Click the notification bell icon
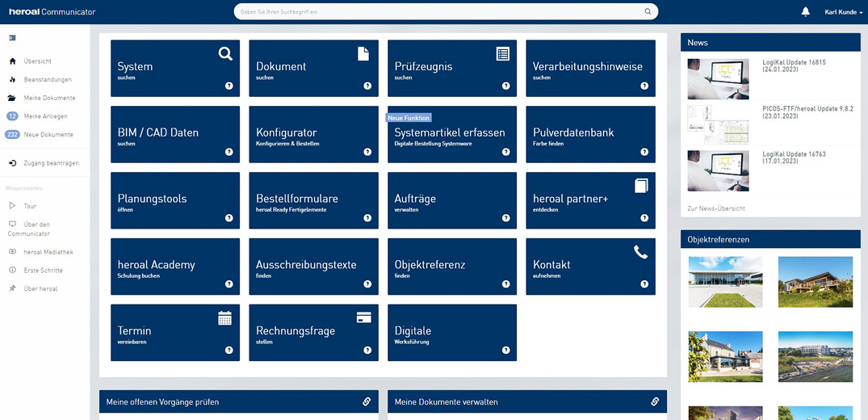Screen dimensions: 868x420 point(805,11)
